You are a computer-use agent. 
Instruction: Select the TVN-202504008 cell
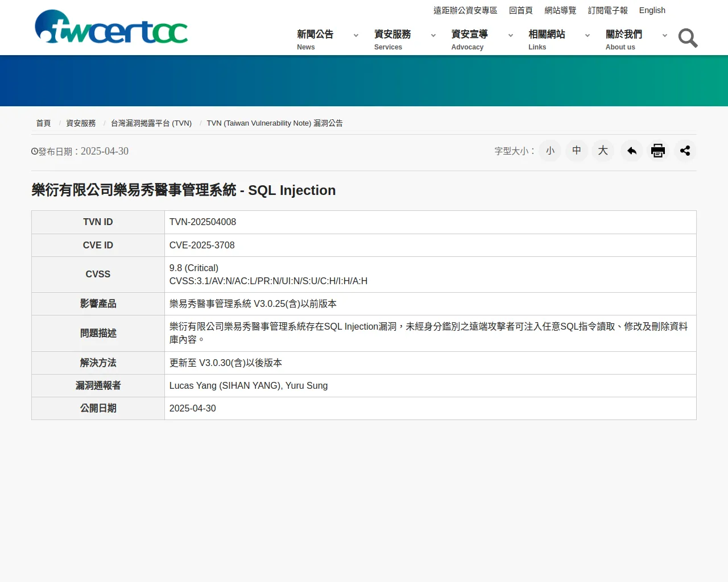[x=430, y=222]
